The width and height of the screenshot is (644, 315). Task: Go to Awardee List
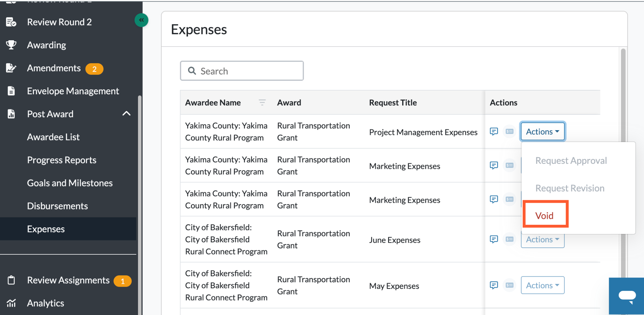pos(53,137)
